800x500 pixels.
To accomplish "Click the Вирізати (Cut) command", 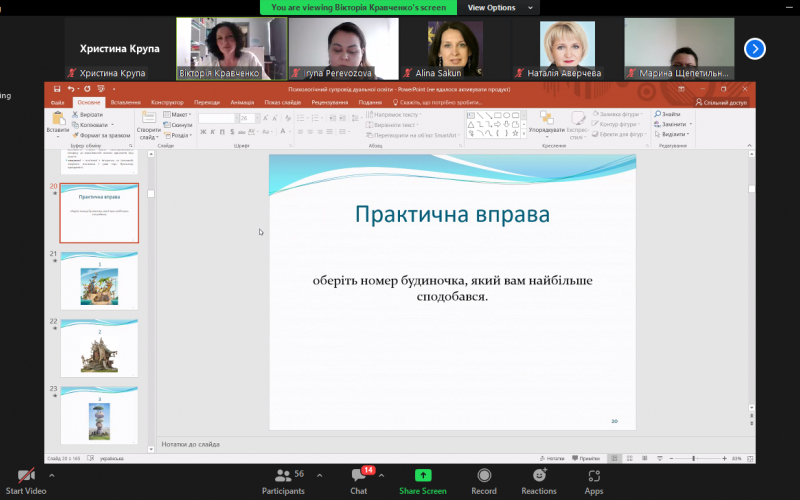I will (x=88, y=115).
